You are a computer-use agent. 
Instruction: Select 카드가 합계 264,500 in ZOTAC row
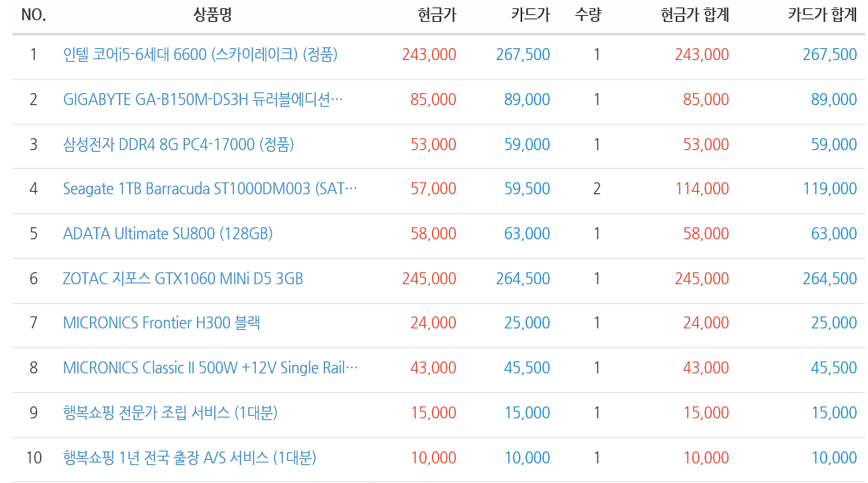(830, 279)
